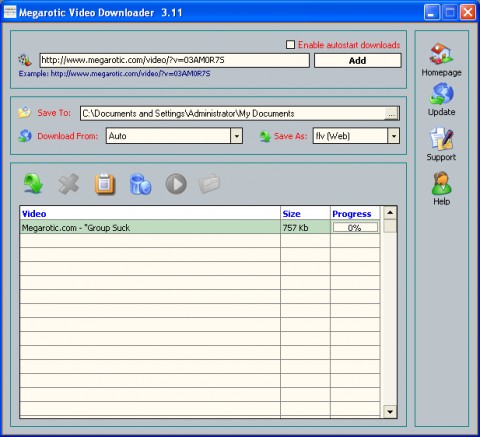Expand the Save As format dropdown

(x=394, y=136)
